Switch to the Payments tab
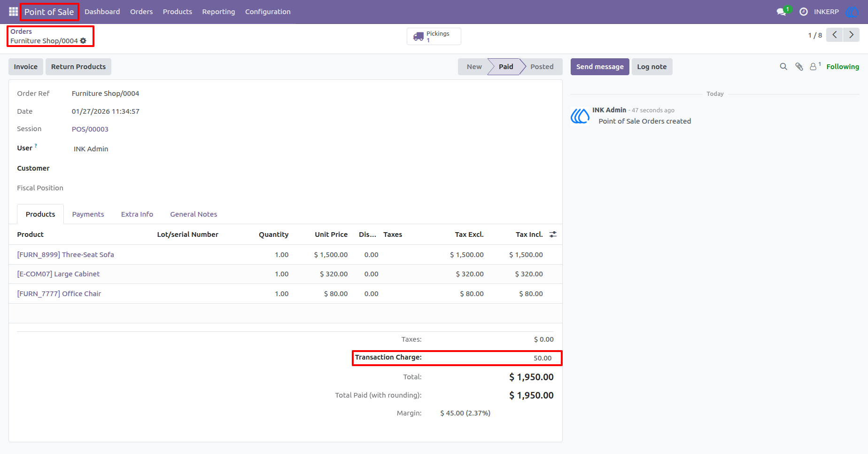Image resolution: width=868 pixels, height=454 pixels. point(88,214)
